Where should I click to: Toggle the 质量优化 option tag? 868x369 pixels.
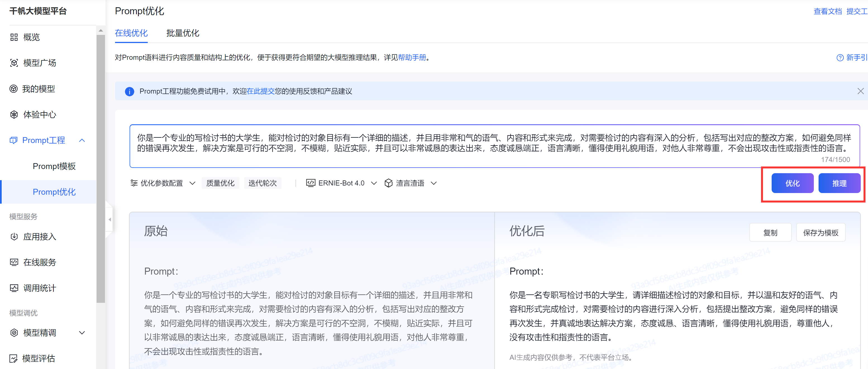(x=220, y=183)
